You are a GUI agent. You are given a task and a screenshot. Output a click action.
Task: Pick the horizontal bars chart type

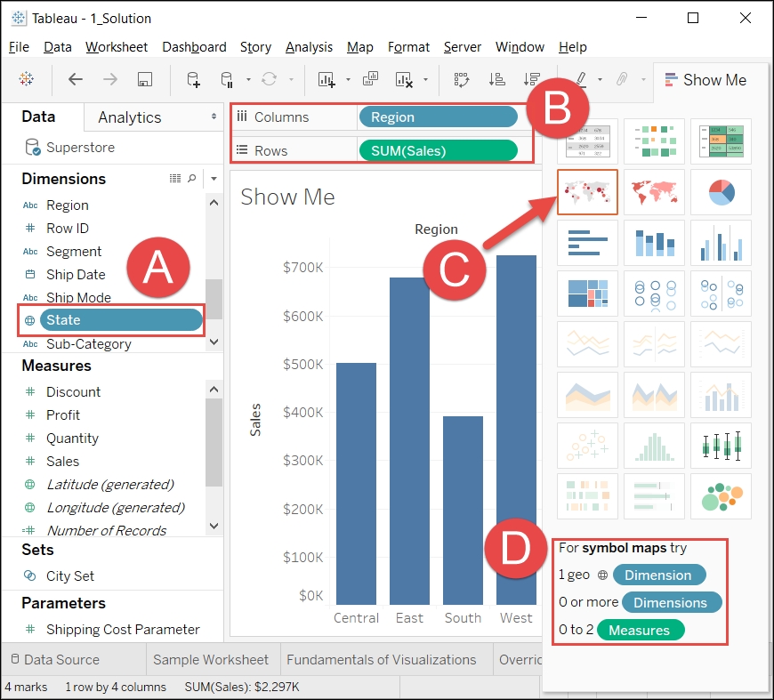[587, 243]
